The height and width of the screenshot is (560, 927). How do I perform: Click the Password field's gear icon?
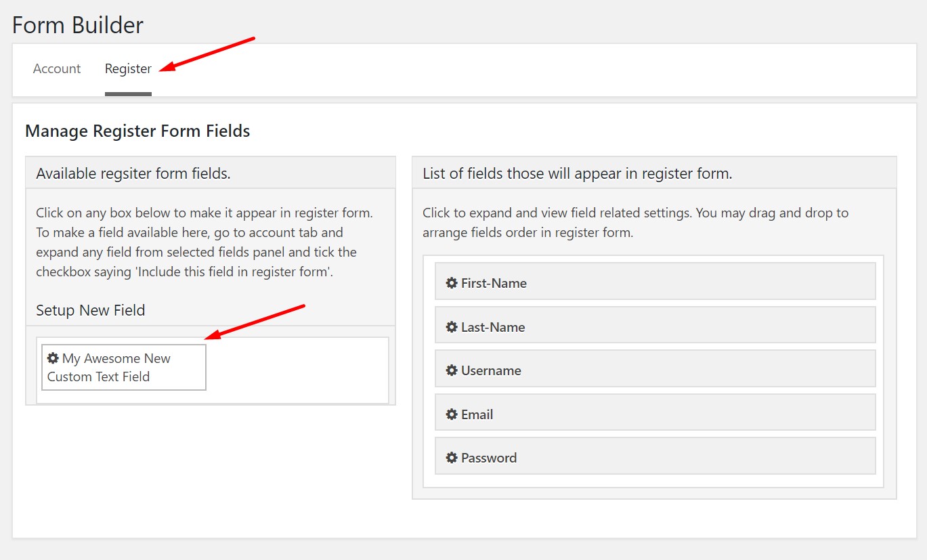(452, 458)
